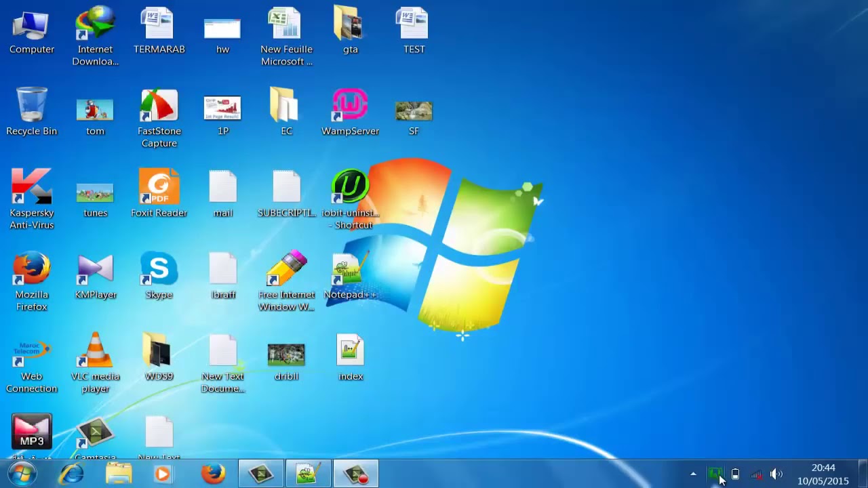Launch Mozilla Firefox from the desktop

click(32, 281)
